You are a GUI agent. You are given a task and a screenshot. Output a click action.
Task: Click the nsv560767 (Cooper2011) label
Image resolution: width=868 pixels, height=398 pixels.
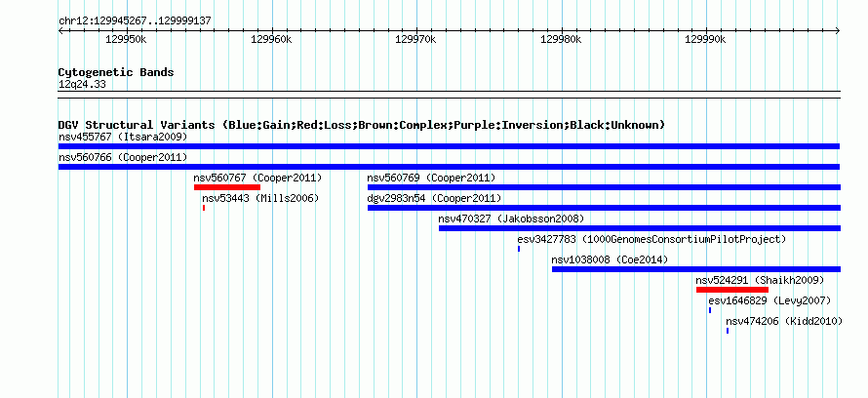(x=257, y=178)
